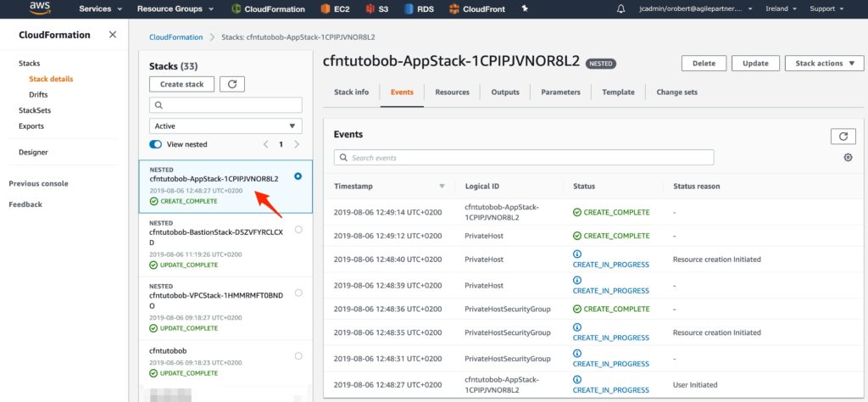Go to previous page of stacks
The image size is (868, 402).
point(265,144)
